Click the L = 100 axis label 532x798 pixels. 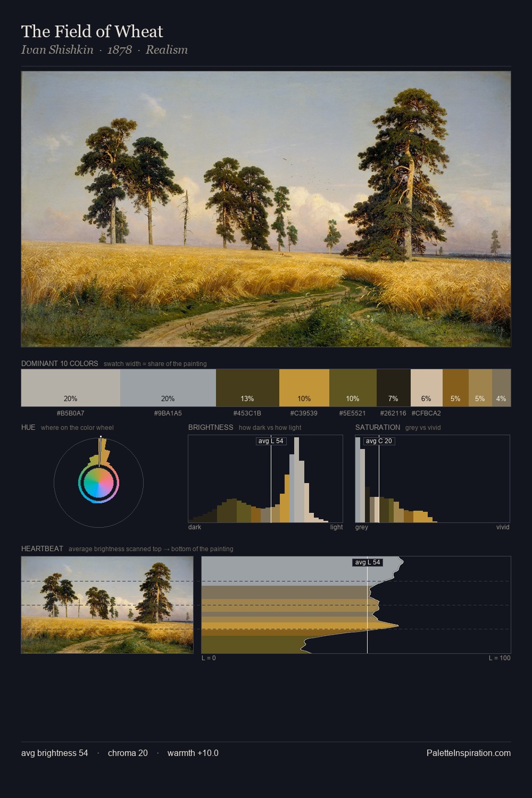500,658
